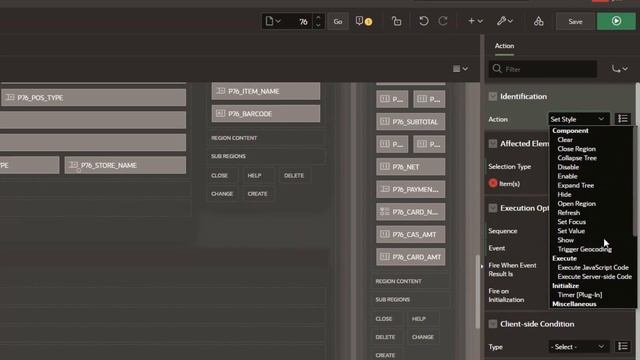Select the P76_SUBTOTAL item in the layout
Image resolution: width=640 pixels, height=360 pixels.
coord(410,122)
